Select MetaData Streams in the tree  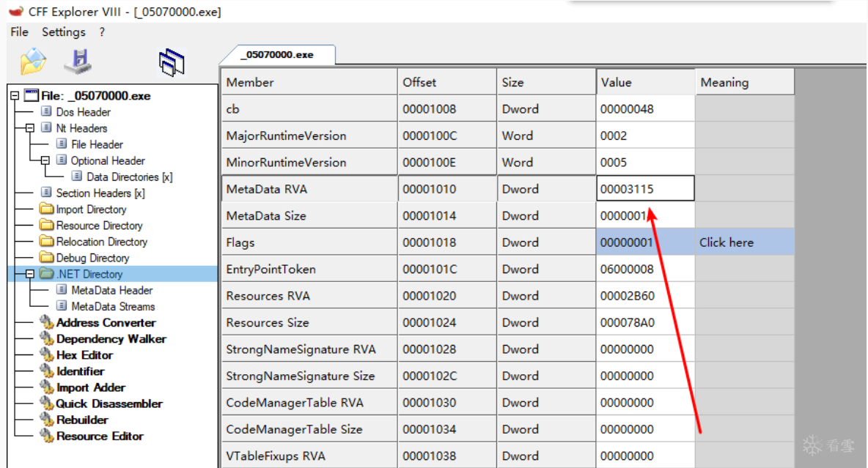[113, 306]
